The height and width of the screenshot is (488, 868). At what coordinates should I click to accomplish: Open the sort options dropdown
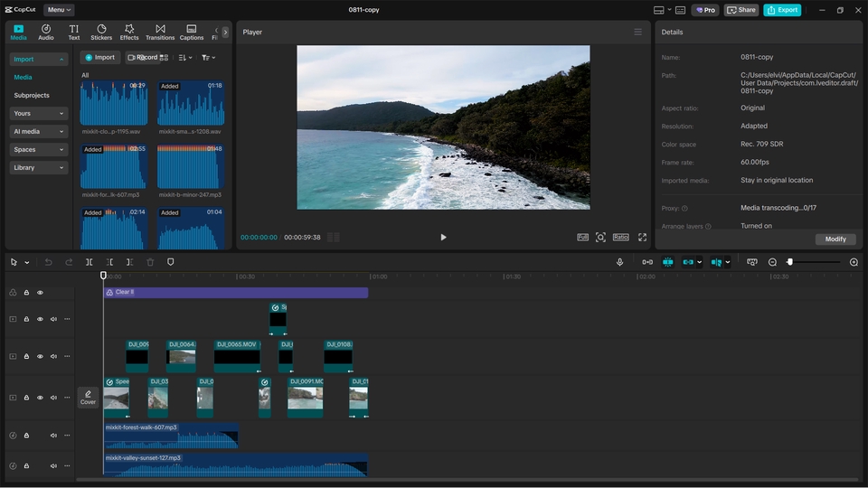[x=185, y=58]
